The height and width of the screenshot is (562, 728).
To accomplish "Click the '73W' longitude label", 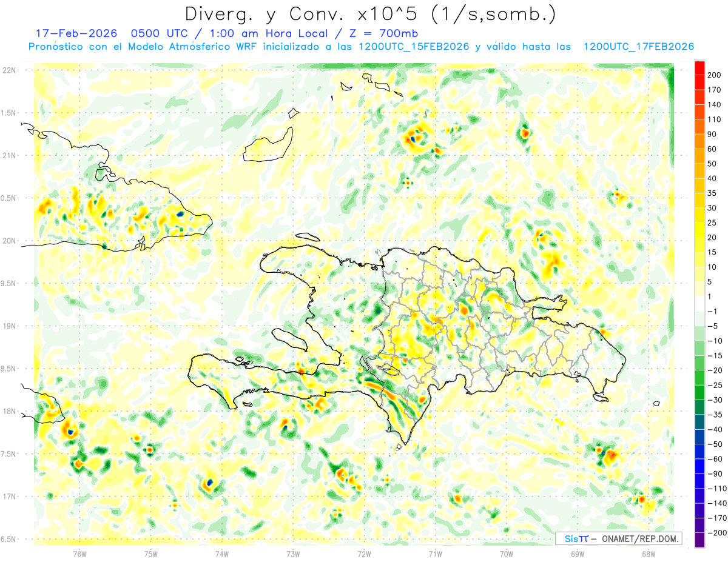I will click(x=292, y=554).
